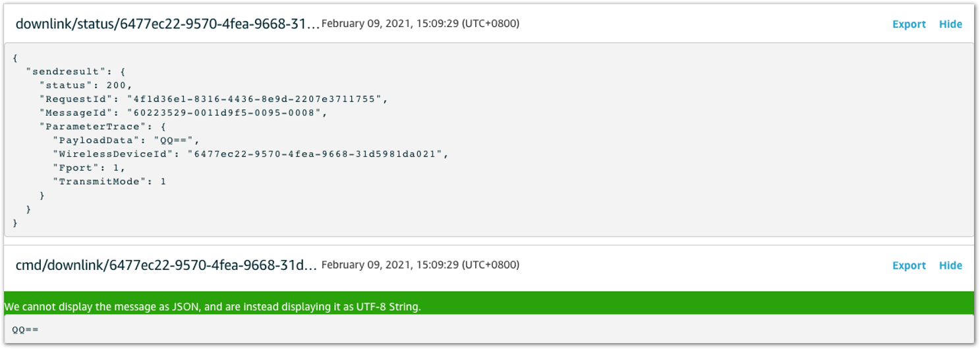Click the MessageId value 60223529-0011d9f5-0095-0008
The width and height of the screenshot is (980, 349).
(227, 113)
